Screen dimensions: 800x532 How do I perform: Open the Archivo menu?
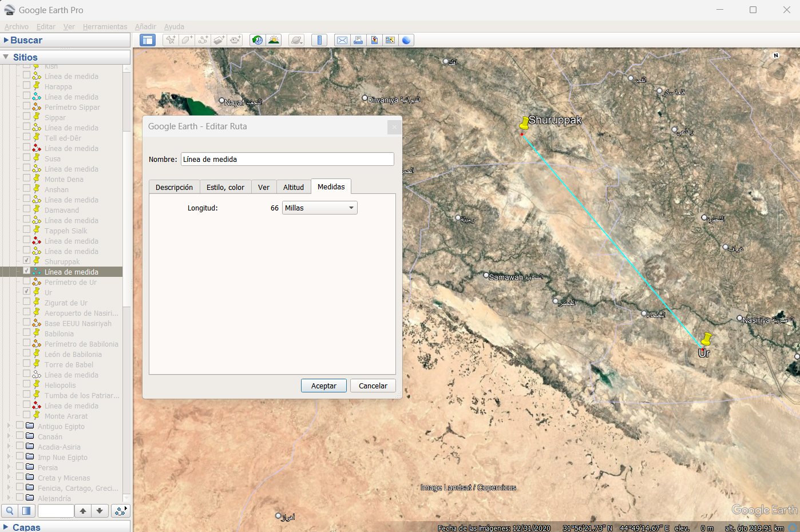(x=17, y=26)
